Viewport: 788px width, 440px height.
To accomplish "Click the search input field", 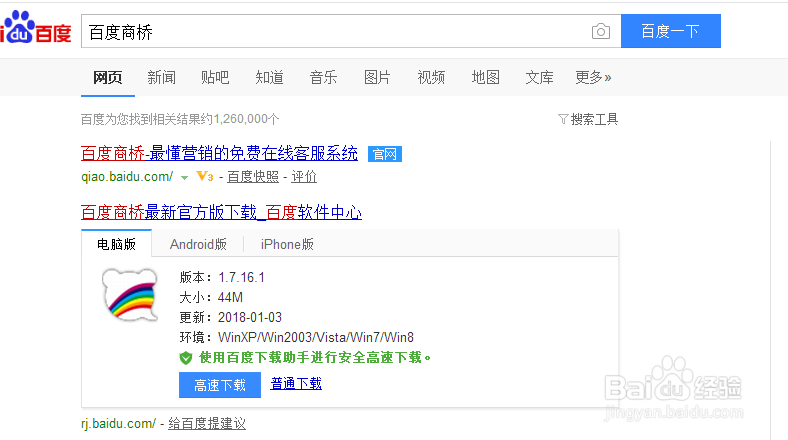I will (351, 31).
